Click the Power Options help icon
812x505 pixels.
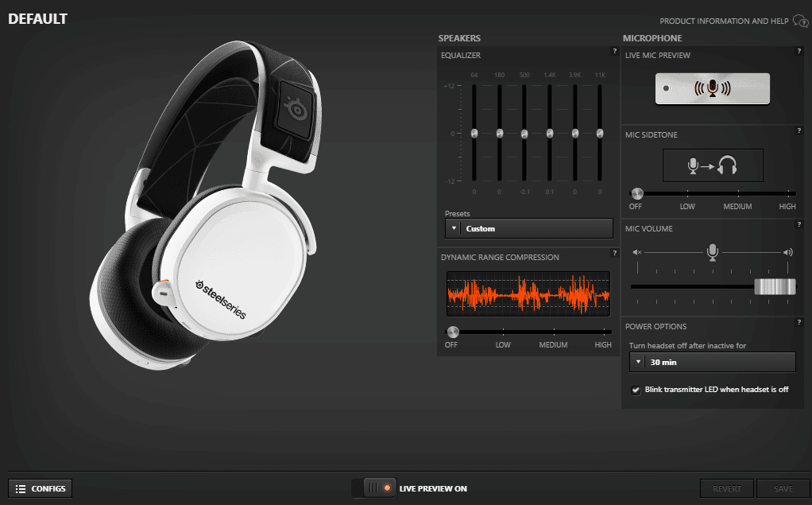pos(798,323)
